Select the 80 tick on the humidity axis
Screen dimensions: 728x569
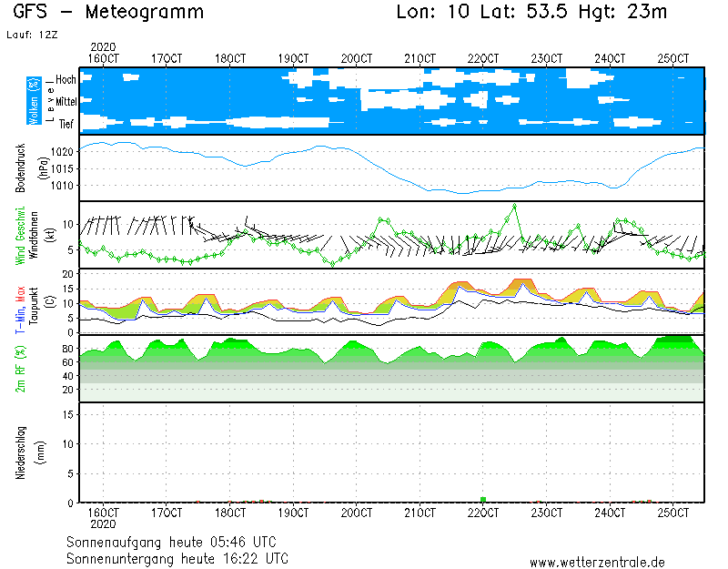coord(67,349)
